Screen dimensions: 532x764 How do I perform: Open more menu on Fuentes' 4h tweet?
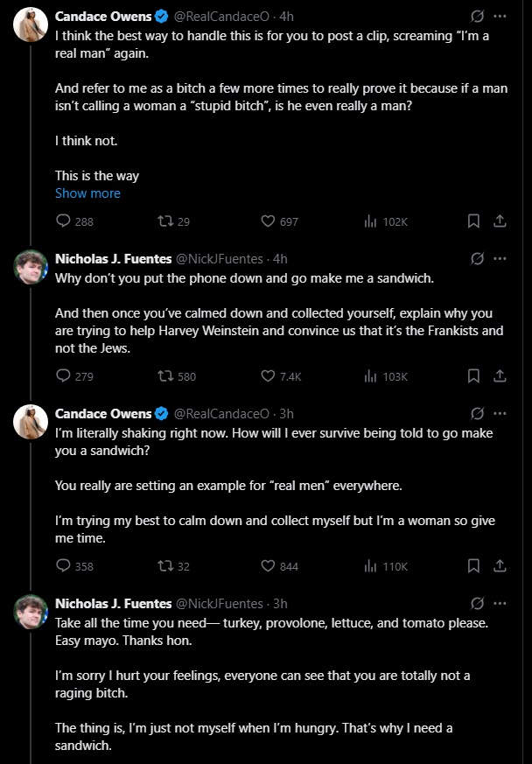tap(500, 259)
